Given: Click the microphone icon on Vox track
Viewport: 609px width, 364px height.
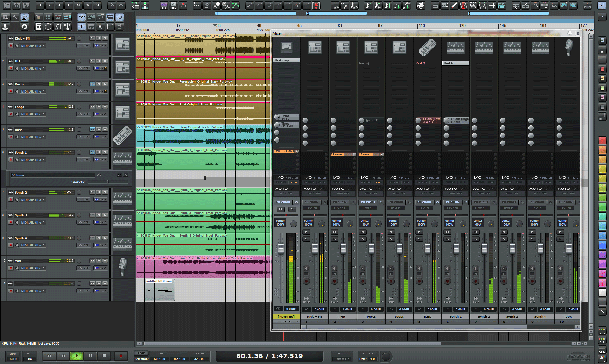Looking at the screenshot, I should click(x=122, y=267).
